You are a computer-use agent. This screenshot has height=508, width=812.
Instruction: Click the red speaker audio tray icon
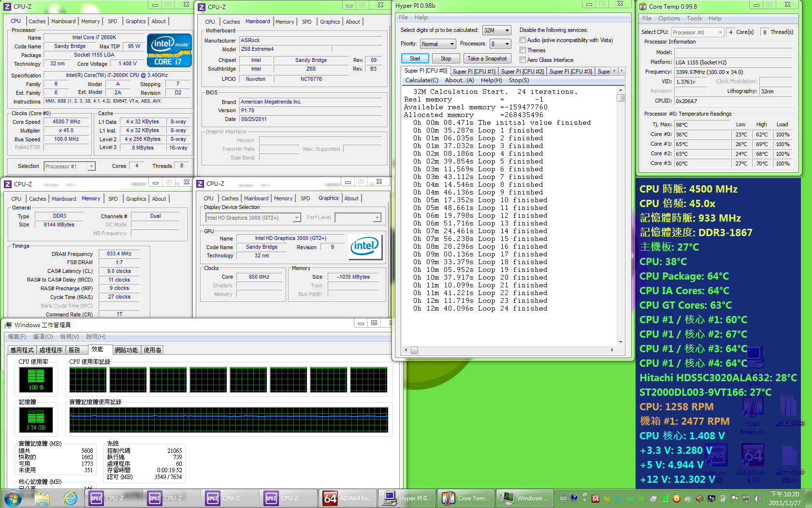click(699, 499)
